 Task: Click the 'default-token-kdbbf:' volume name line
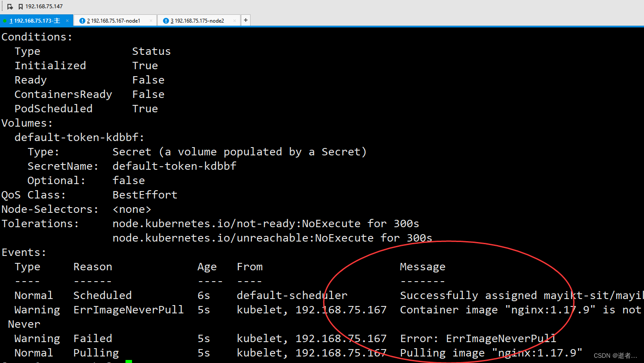coord(79,138)
